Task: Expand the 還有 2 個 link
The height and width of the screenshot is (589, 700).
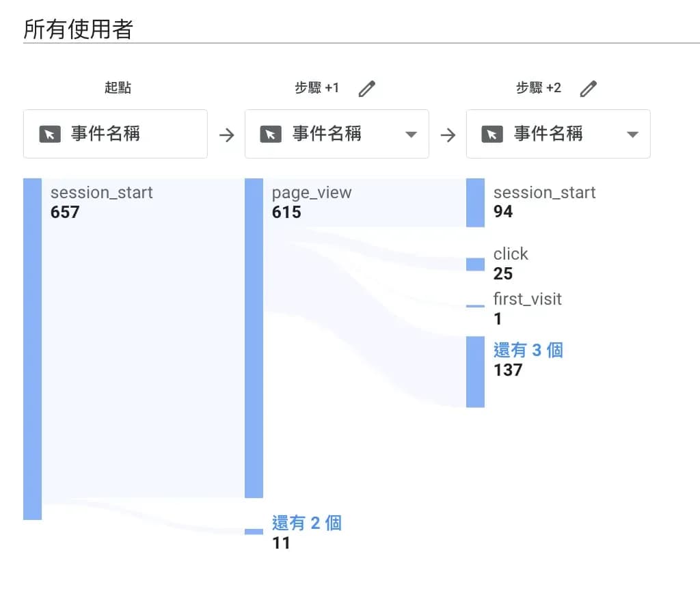Action: 307,523
